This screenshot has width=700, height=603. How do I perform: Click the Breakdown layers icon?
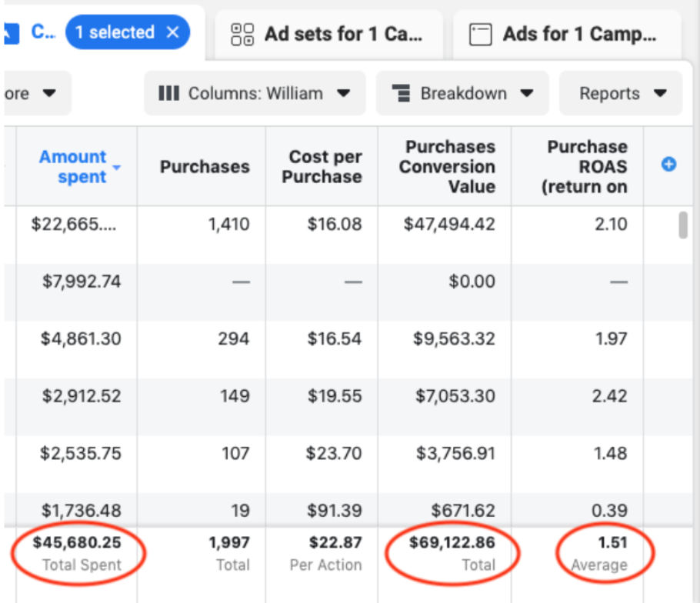(x=402, y=92)
